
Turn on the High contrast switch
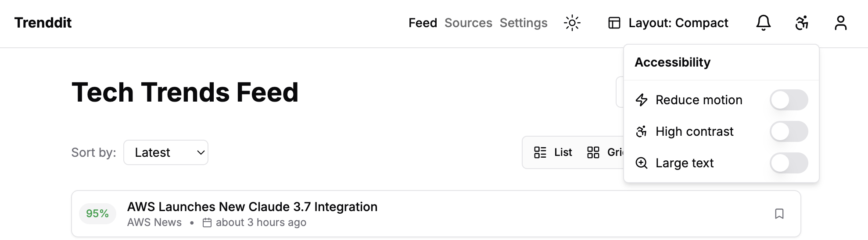789,131
